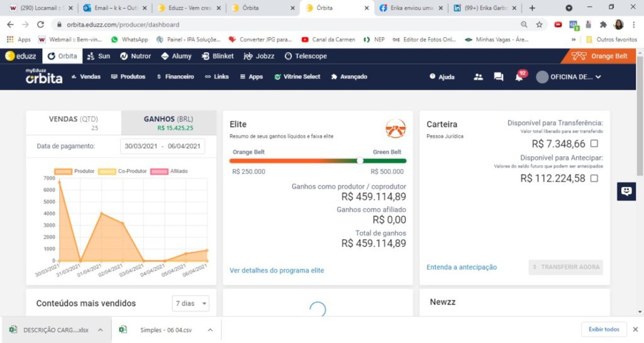Open the Avançado menu

point(349,77)
